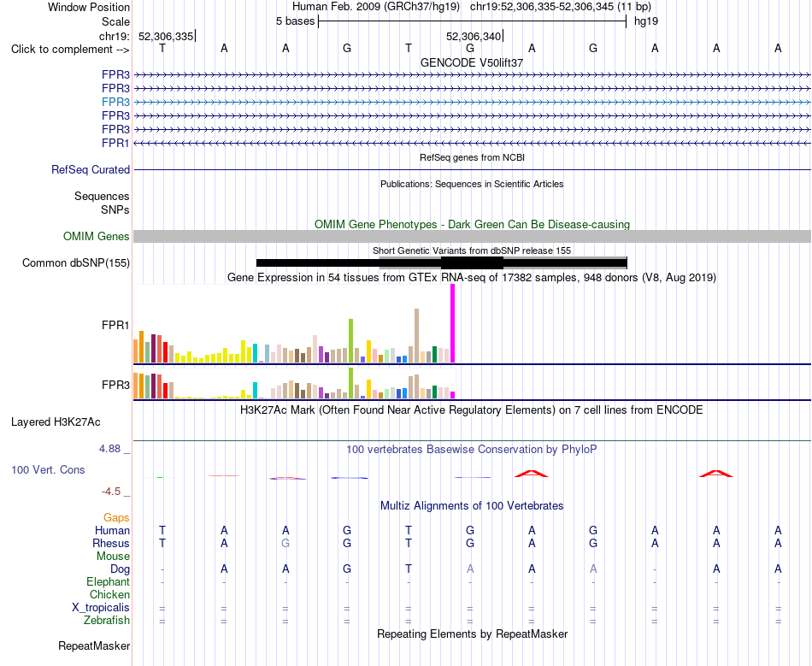Click the 'Elephant' alignment row label
Viewport: 812px width, 666px height.
(x=109, y=582)
